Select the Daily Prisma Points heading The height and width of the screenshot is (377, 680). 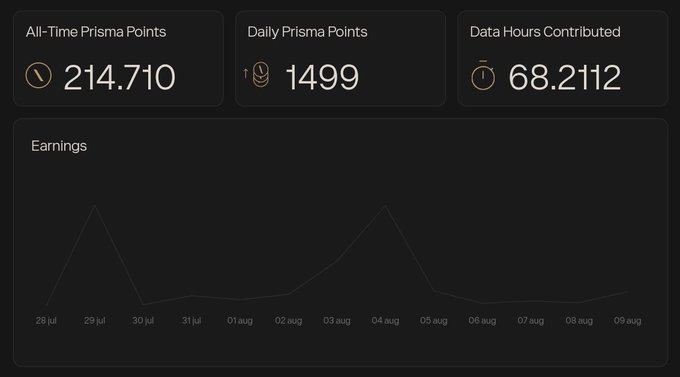pos(307,32)
